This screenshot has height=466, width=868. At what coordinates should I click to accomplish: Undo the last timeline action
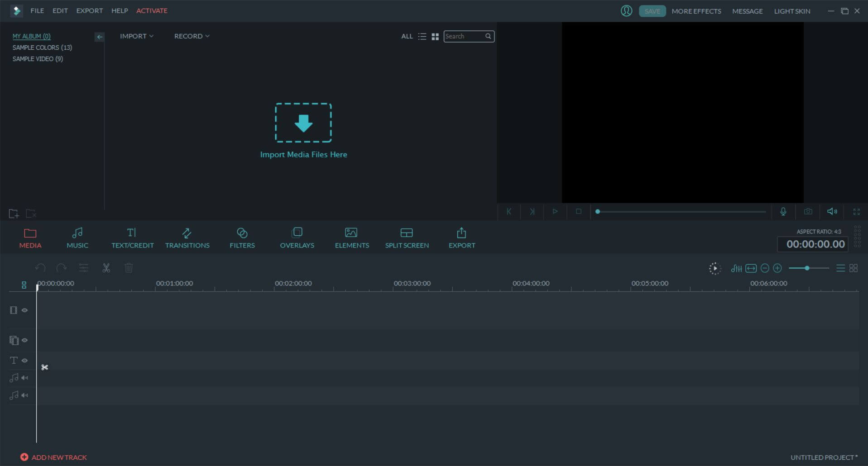(x=40, y=268)
